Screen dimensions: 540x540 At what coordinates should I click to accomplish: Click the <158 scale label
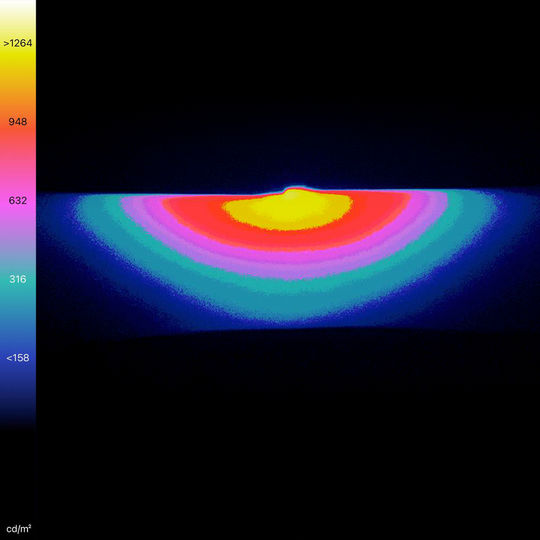point(18,358)
